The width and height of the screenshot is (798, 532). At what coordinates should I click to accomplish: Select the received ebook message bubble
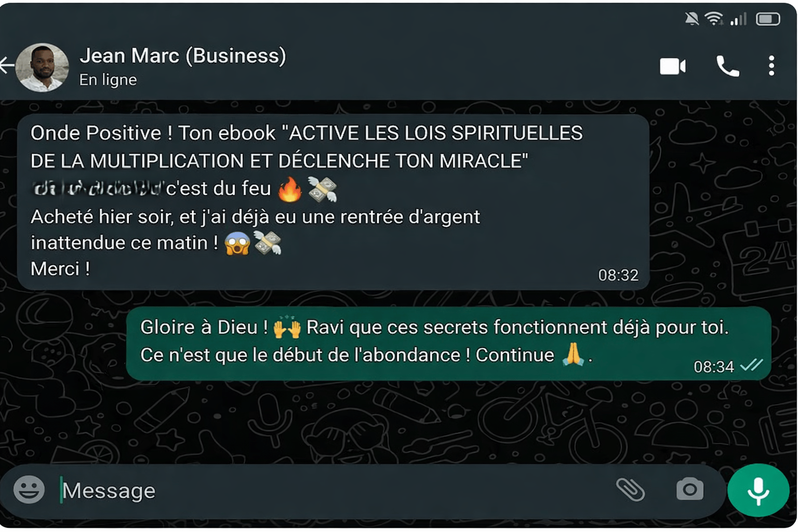(x=334, y=202)
